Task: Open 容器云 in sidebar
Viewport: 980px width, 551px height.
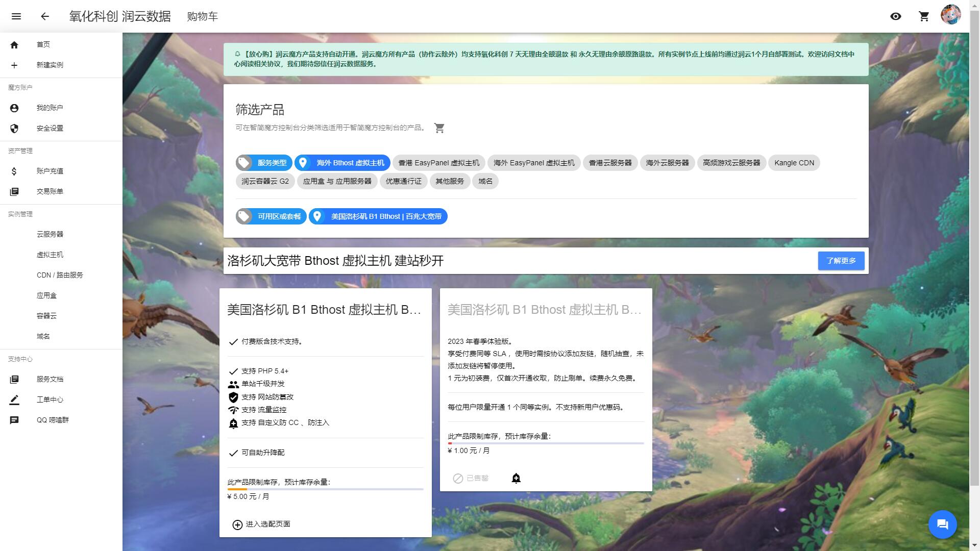Action: coord(61,316)
